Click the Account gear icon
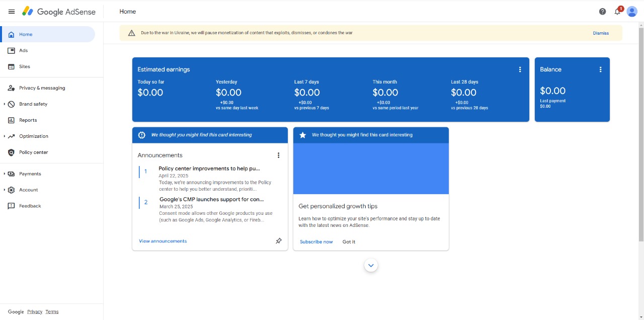This screenshot has height=320, width=644. [11, 190]
